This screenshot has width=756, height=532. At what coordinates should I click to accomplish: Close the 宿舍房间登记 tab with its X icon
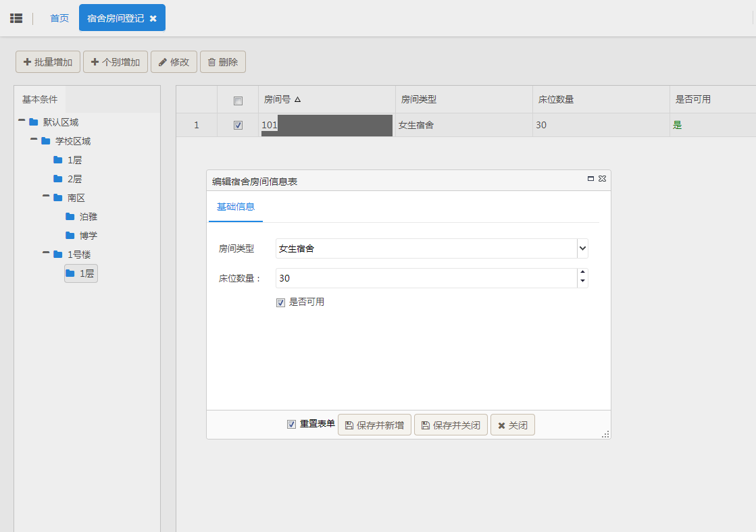click(x=153, y=18)
